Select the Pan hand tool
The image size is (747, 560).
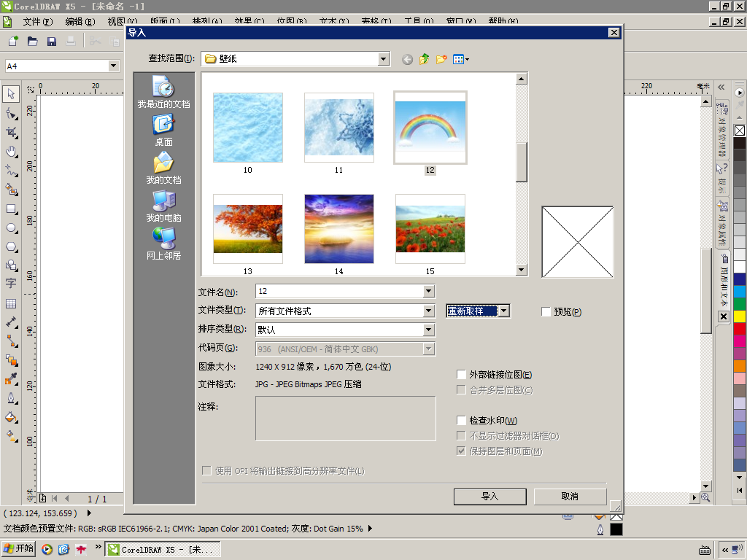(11, 152)
